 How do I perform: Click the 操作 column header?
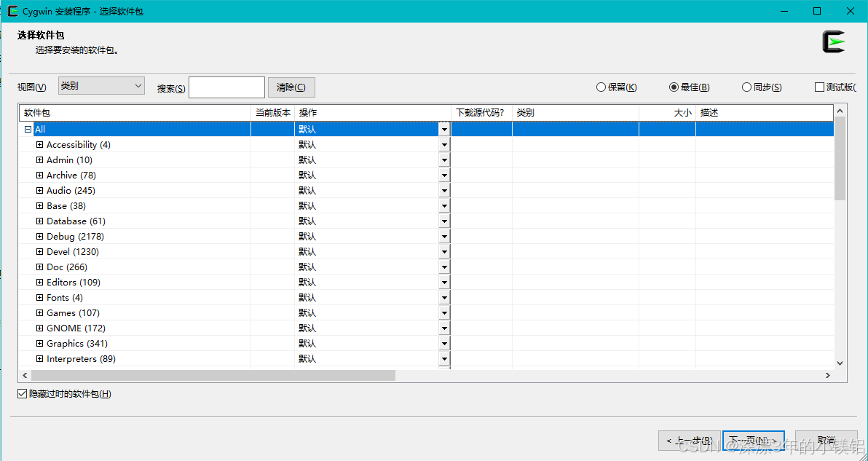373,112
